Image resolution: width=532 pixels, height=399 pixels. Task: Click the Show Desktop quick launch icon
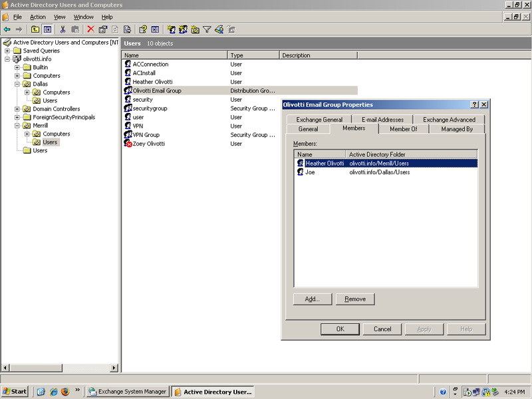point(41,392)
